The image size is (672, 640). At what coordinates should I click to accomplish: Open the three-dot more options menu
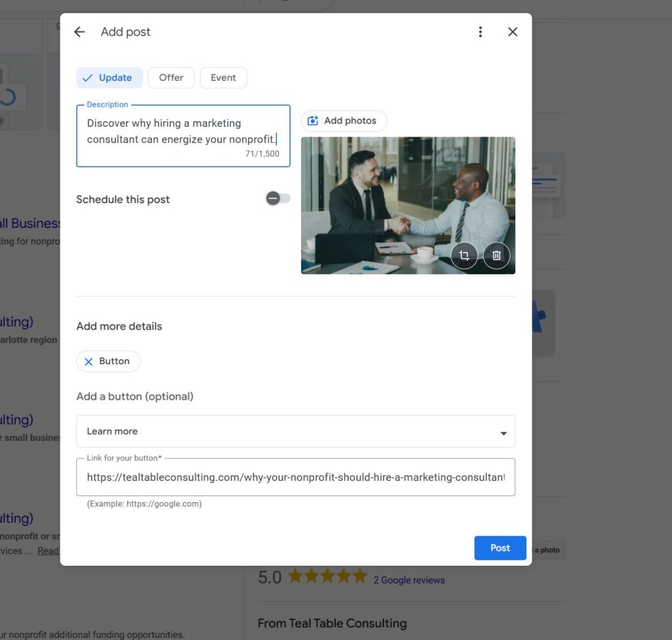coord(480,32)
